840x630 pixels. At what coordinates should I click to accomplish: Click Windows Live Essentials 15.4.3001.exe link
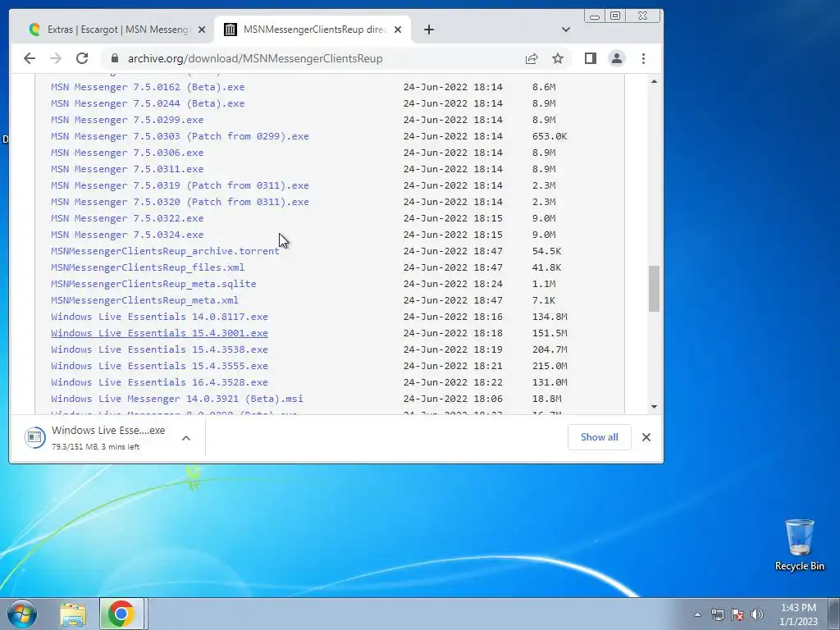click(159, 333)
